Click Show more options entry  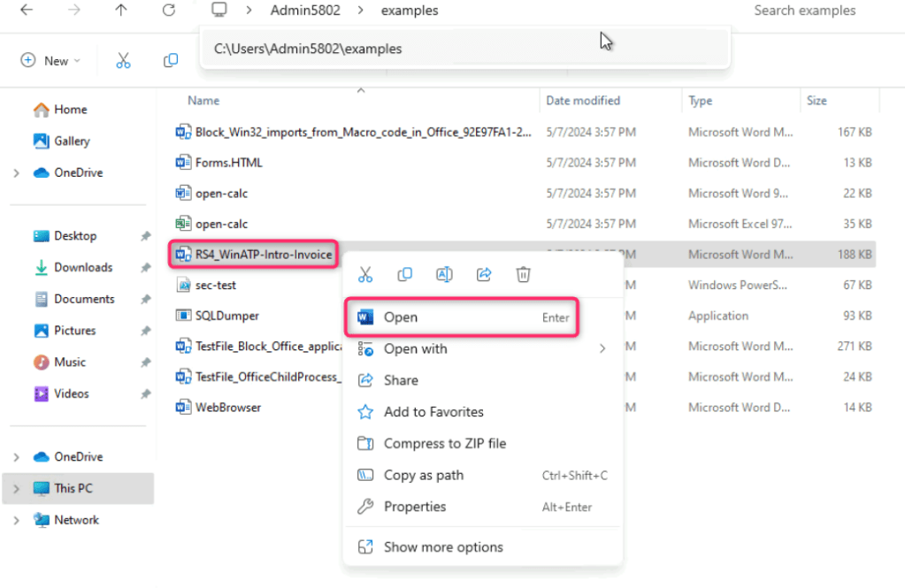(x=442, y=547)
